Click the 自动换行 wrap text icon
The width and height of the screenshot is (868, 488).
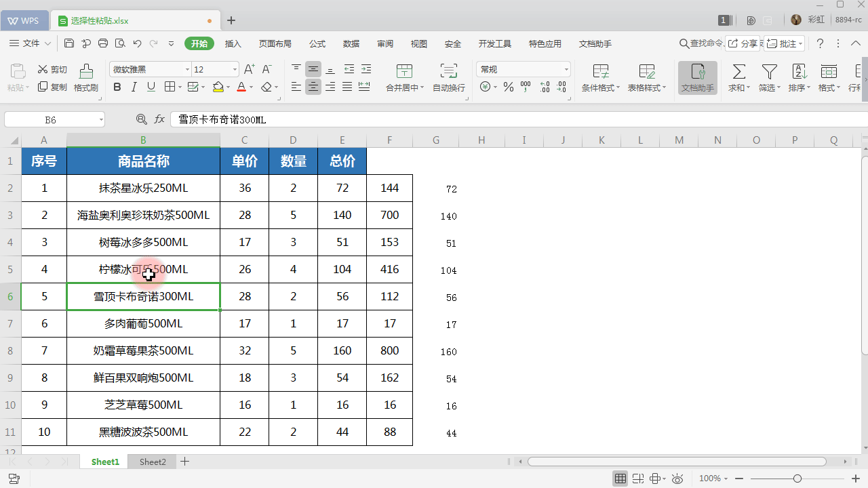[x=448, y=77]
